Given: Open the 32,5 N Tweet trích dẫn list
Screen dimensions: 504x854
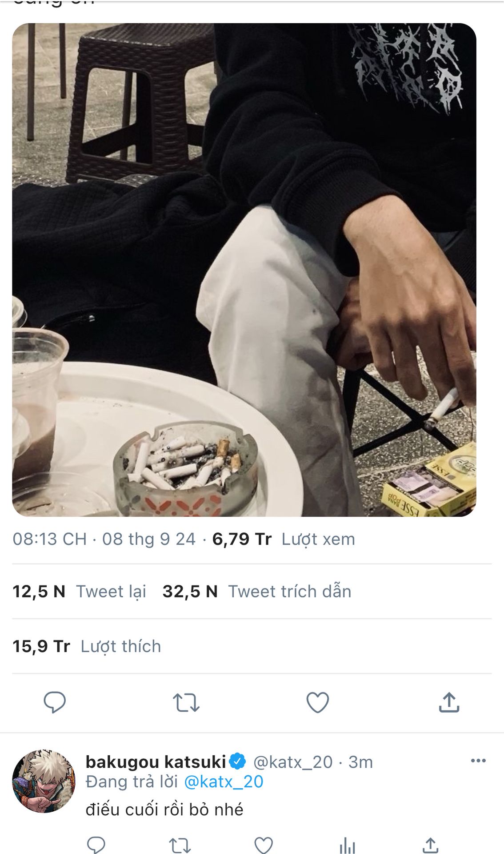Looking at the screenshot, I should click(x=256, y=592).
